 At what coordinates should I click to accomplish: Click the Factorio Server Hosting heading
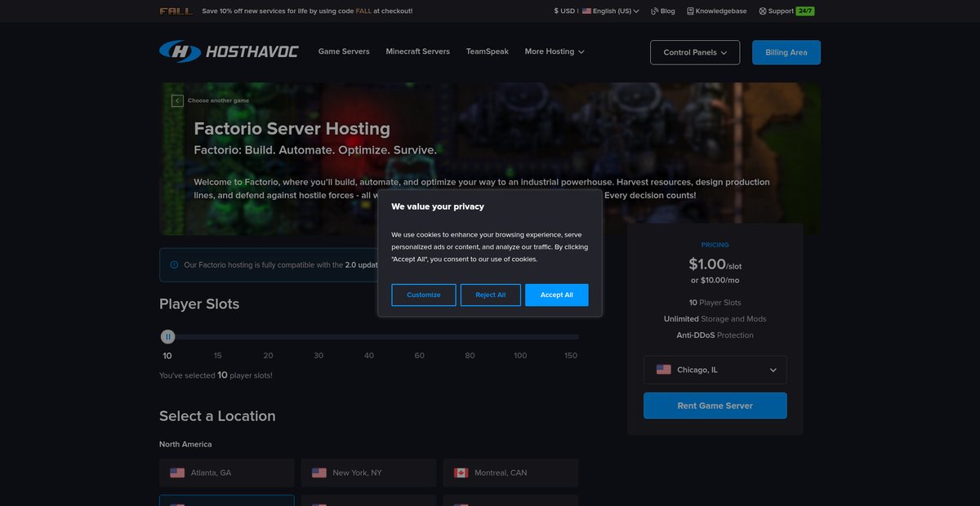point(292,128)
